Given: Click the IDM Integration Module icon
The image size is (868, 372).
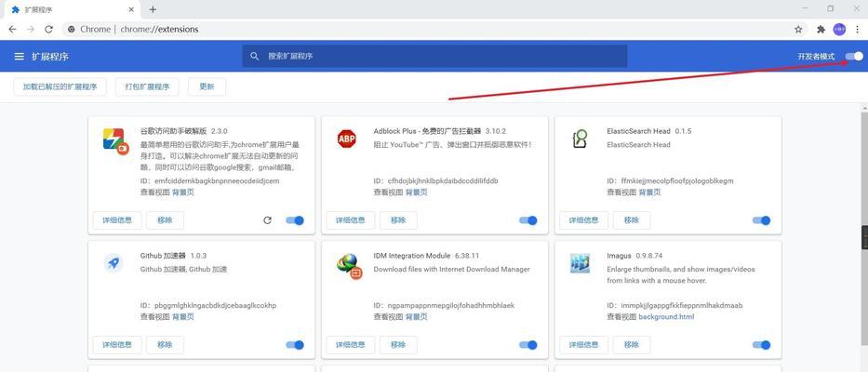Looking at the screenshot, I should (349, 266).
